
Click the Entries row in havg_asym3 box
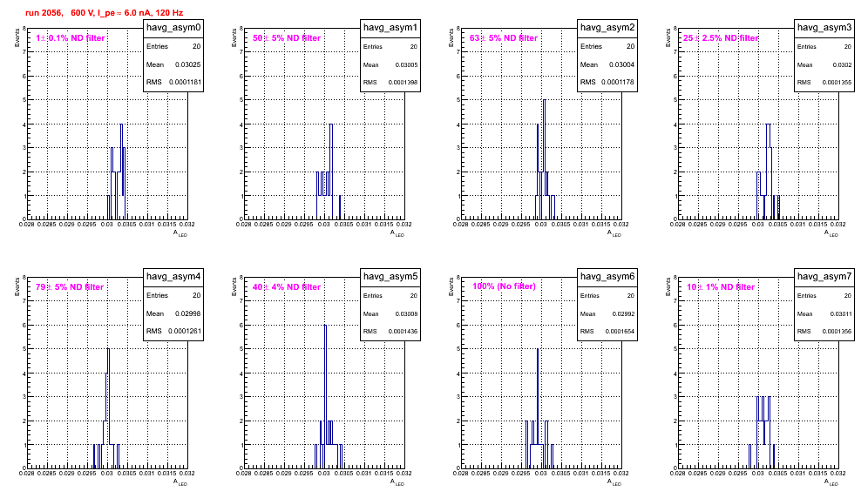click(x=824, y=46)
